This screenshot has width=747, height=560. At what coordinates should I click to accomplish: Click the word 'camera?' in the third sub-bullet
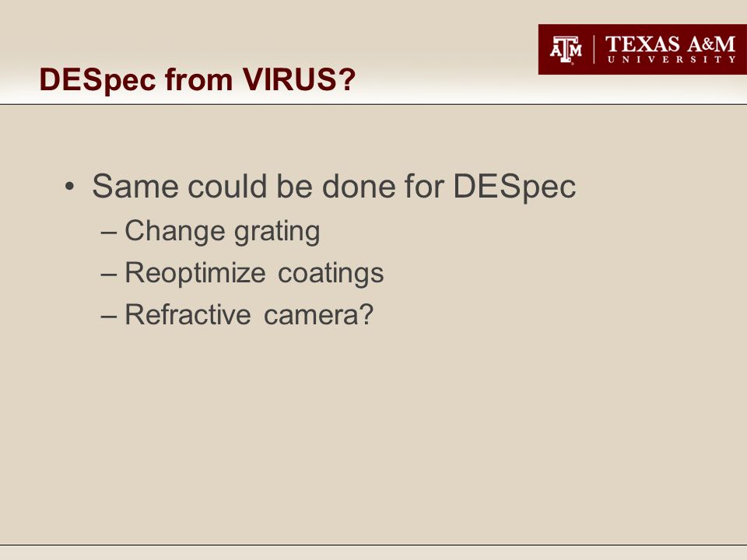pyautogui.click(x=319, y=315)
